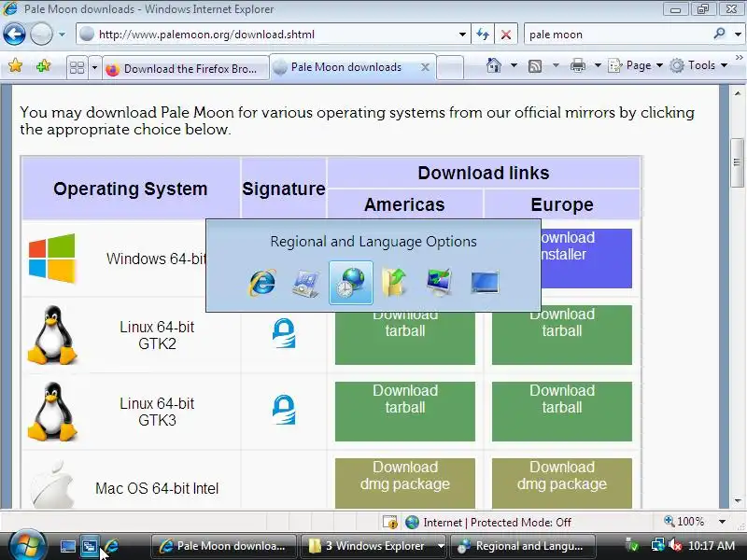Image resolution: width=747 pixels, height=560 pixels.
Task: Click the Windows logo in Windows 64-bit row
Action: point(52,259)
